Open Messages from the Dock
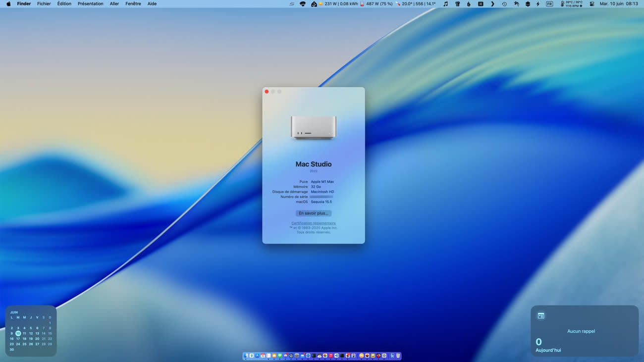Image resolution: width=644 pixels, height=362 pixels. [x=280, y=356]
